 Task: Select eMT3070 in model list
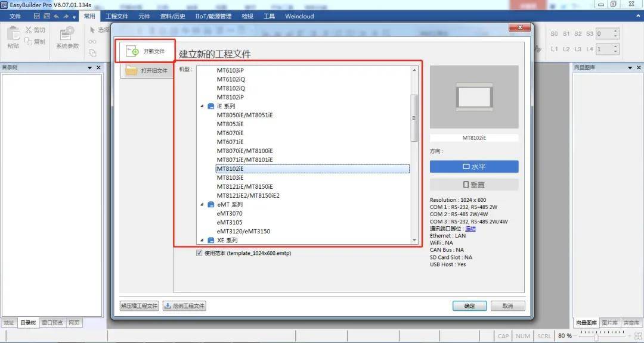[x=230, y=213]
